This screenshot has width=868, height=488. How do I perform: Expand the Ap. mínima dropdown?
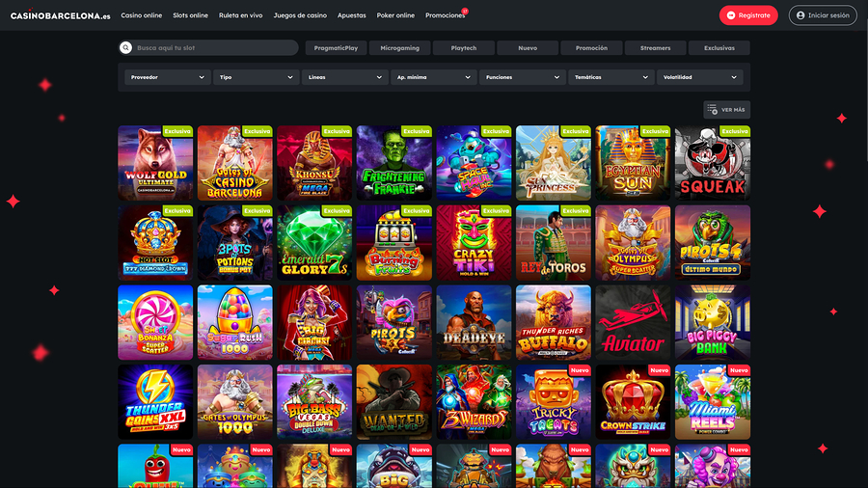click(433, 77)
